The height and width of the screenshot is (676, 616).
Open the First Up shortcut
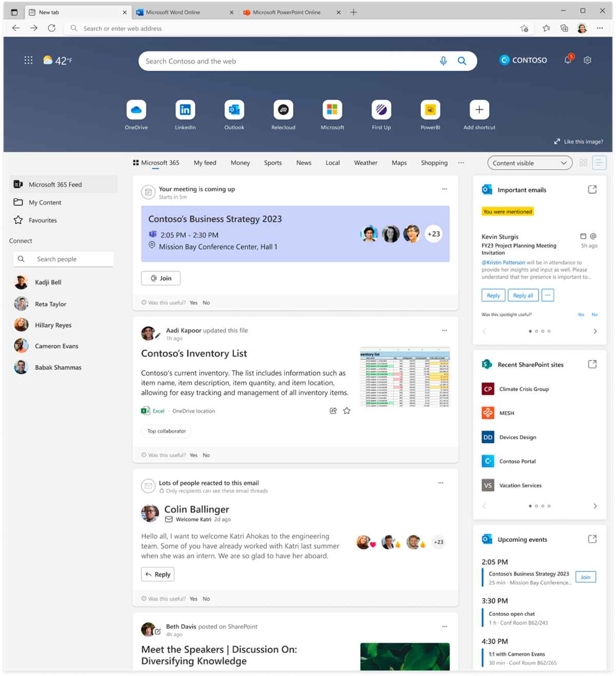click(x=381, y=110)
